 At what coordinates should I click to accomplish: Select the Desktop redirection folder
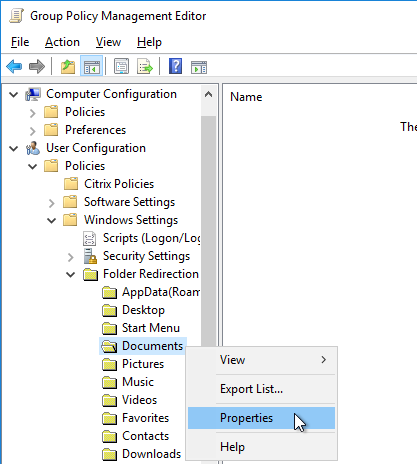pos(143,310)
